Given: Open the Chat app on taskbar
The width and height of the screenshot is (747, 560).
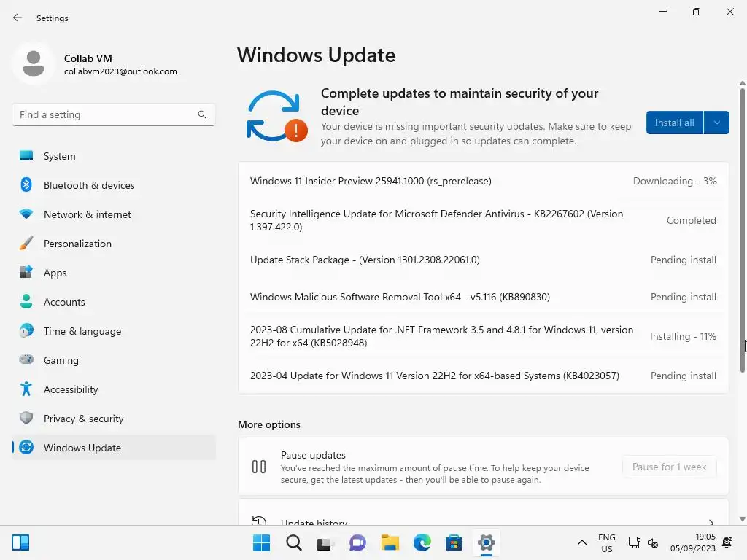Looking at the screenshot, I should [357, 542].
